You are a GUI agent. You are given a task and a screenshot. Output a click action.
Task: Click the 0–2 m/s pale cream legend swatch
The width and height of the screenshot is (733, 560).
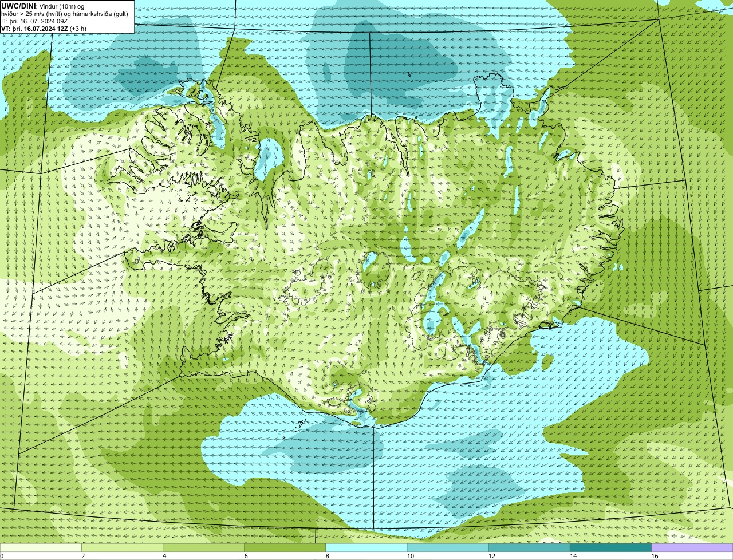(41, 547)
